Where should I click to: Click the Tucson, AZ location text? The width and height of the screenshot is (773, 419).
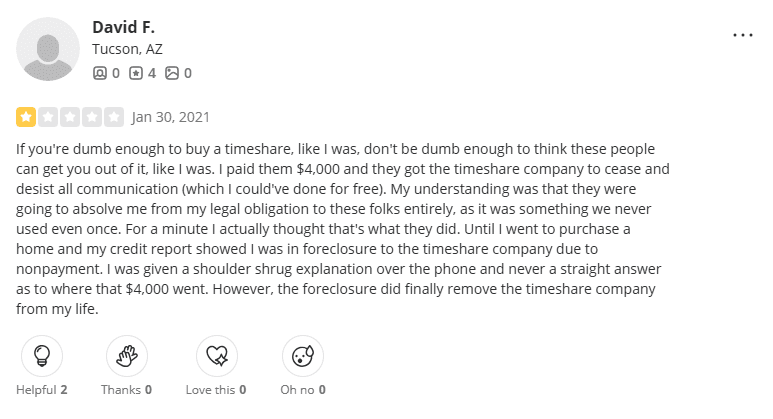pos(125,49)
